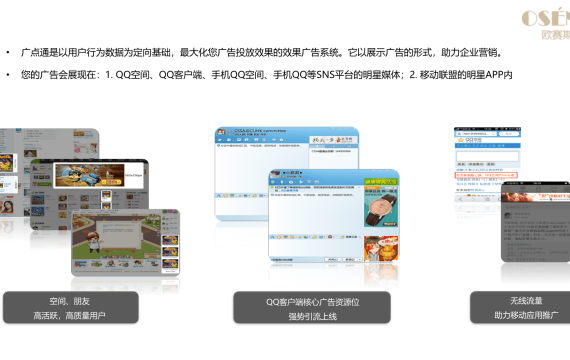Click the red-outlined ad link in mobile screenshot
This screenshot has width=570, height=360.
(x=486, y=175)
